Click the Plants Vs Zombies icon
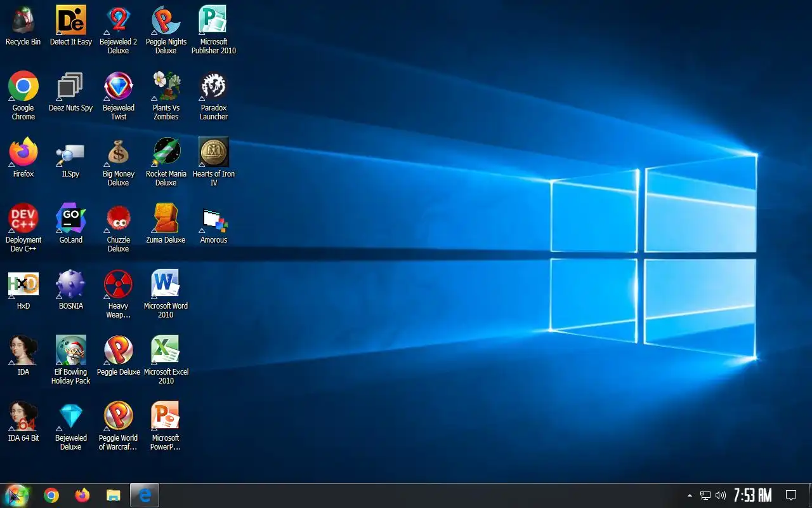This screenshot has width=812, height=508. point(166,97)
